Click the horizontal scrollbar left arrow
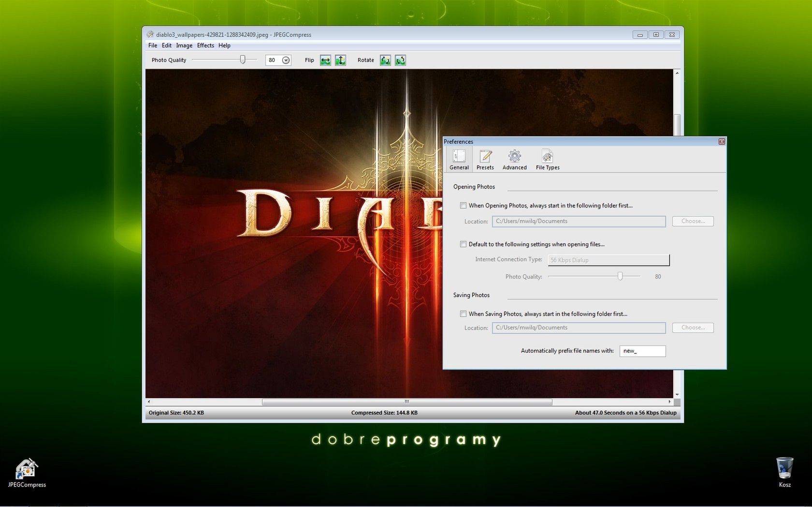 149,402
